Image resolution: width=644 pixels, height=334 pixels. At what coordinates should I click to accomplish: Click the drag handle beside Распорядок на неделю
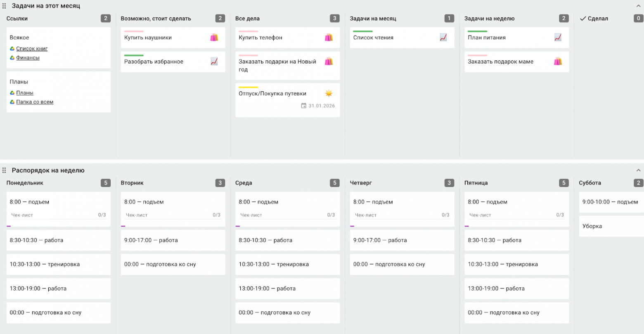(x=4, y=170)
